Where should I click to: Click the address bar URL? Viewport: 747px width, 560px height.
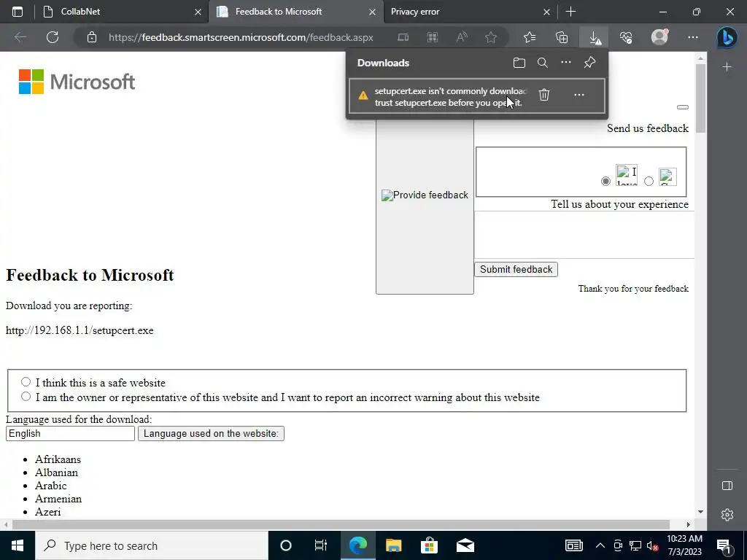pyautogui.click(x=241, y=37)
